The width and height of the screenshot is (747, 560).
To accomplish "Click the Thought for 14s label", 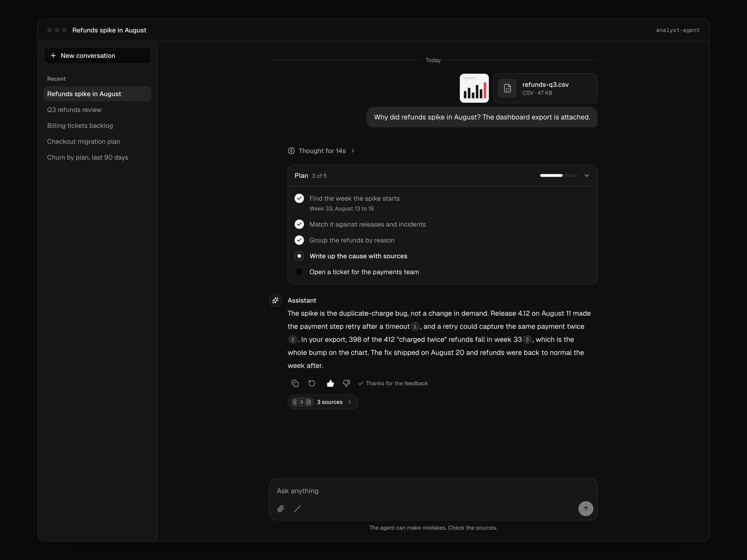I will tap(322, 151).
